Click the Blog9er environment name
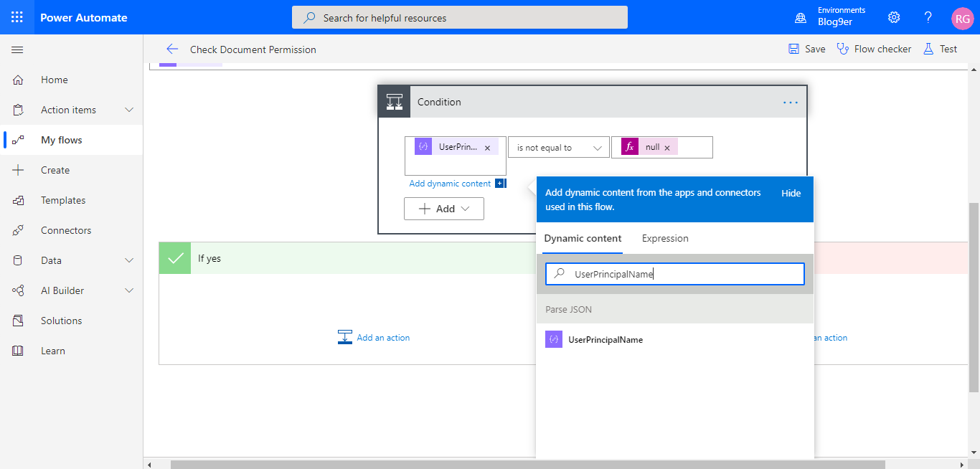Screen dimensions: 980x469 (834, 22)
